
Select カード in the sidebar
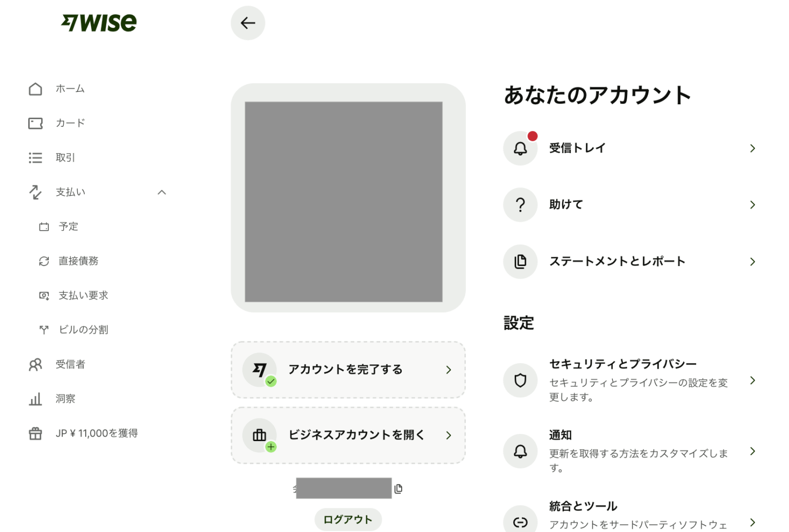point(70,123)
